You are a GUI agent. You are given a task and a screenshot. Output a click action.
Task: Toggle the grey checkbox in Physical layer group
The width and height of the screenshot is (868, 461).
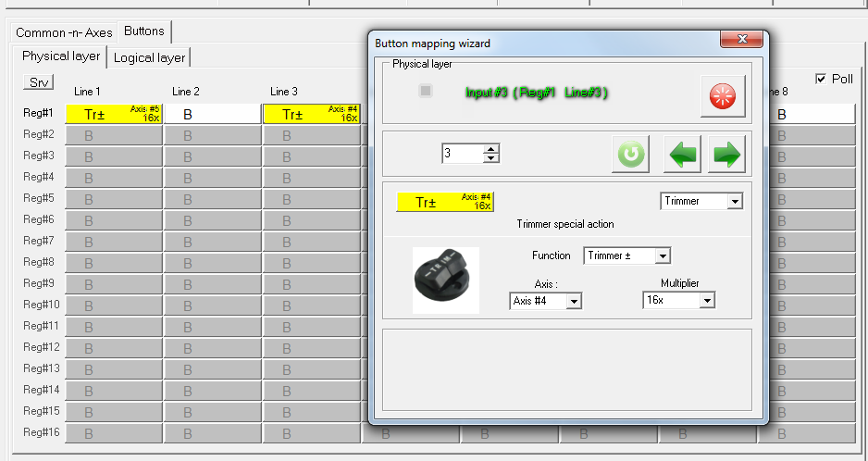coord(425,91)
